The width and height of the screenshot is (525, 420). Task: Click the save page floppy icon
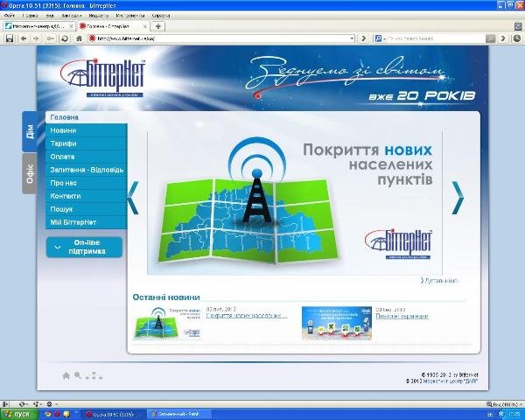tap(10, 38)
